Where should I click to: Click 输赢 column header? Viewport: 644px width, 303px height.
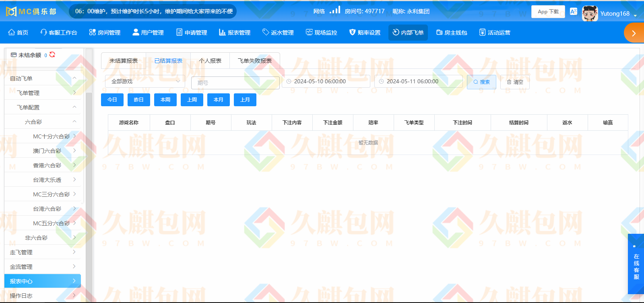608,123
